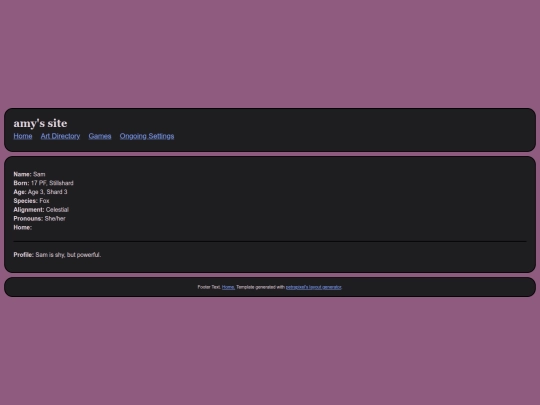Open the Games navigation link
Viewport: 540px width, 405px height.
(x=100, y=136)
